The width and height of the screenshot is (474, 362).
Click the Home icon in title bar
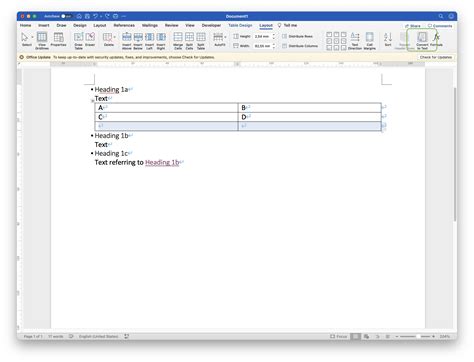point(79,16)
